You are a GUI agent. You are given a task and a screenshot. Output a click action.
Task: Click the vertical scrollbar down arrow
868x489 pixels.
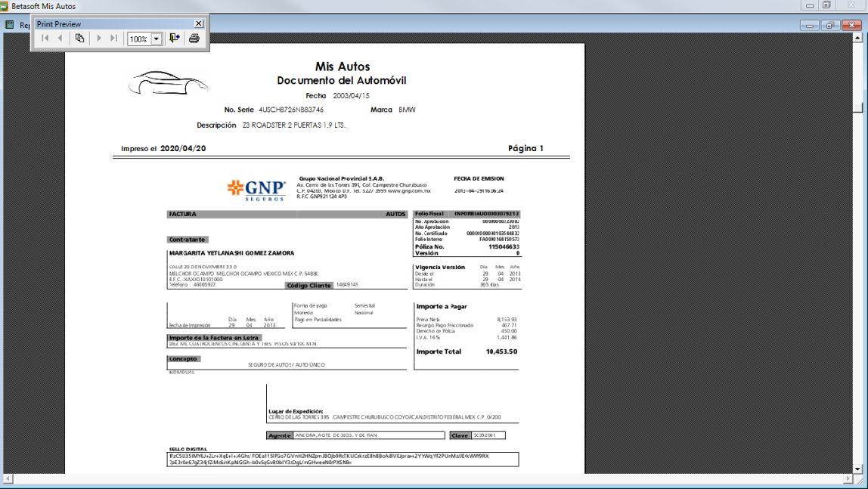point(858,469)
